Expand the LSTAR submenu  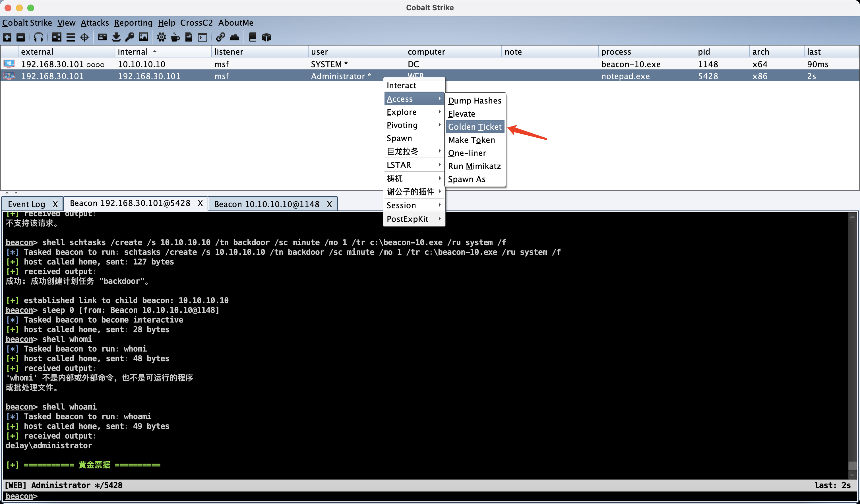pos(414,165)
